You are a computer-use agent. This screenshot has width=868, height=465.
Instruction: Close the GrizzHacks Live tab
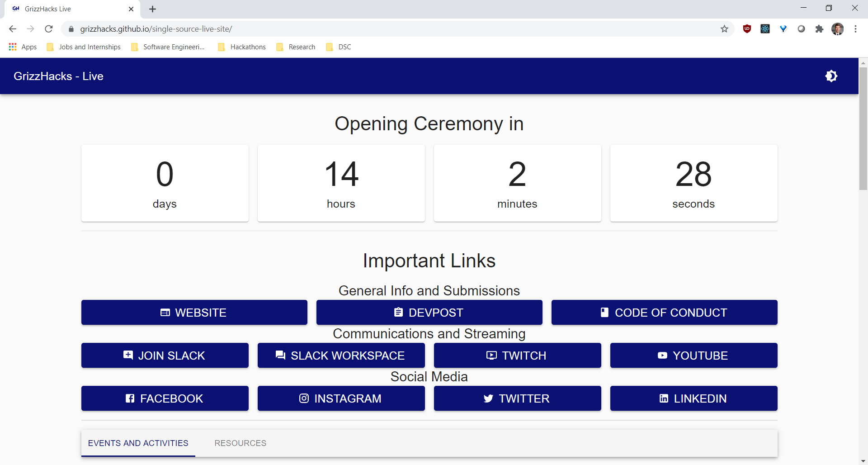point(131,9)
